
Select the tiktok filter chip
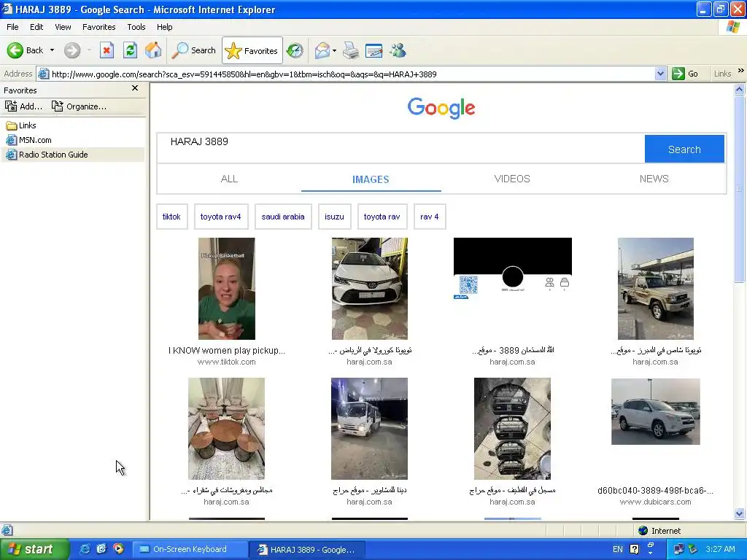pyautogui.click(x=171, y=217)
